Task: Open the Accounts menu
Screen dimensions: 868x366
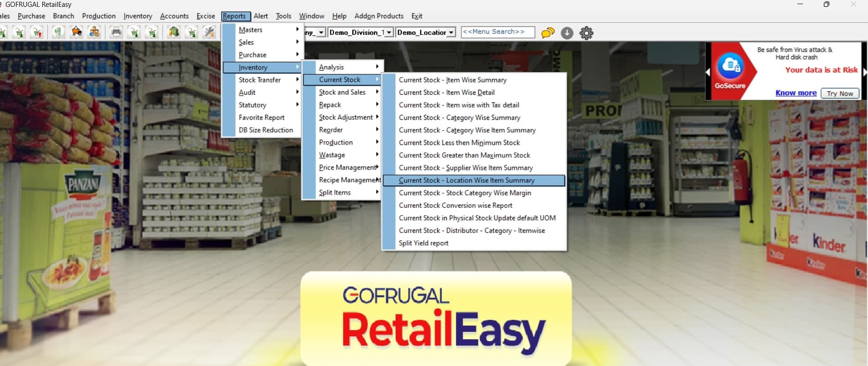Action: pos(174,16)
